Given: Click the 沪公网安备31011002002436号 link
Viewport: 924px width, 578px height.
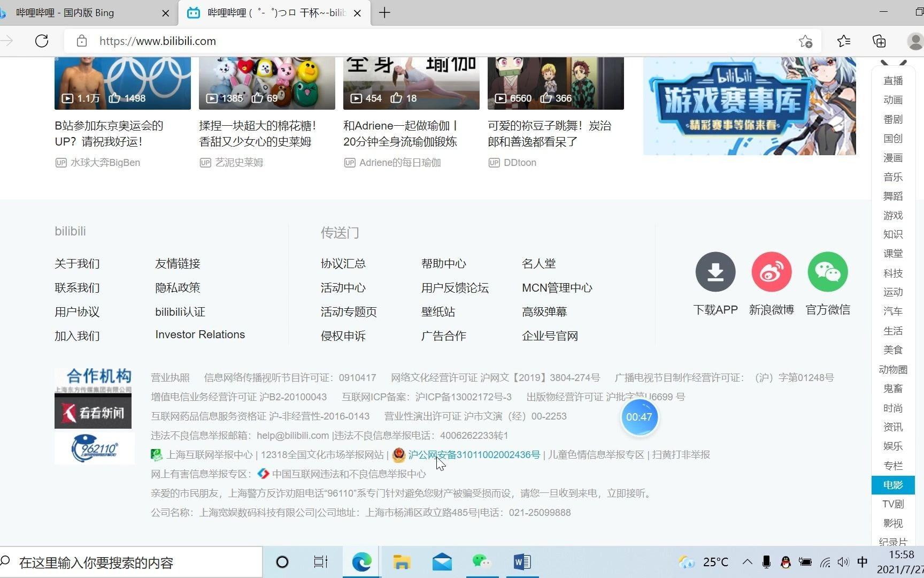Looking at the screenshot, I should tap(474, 454).
